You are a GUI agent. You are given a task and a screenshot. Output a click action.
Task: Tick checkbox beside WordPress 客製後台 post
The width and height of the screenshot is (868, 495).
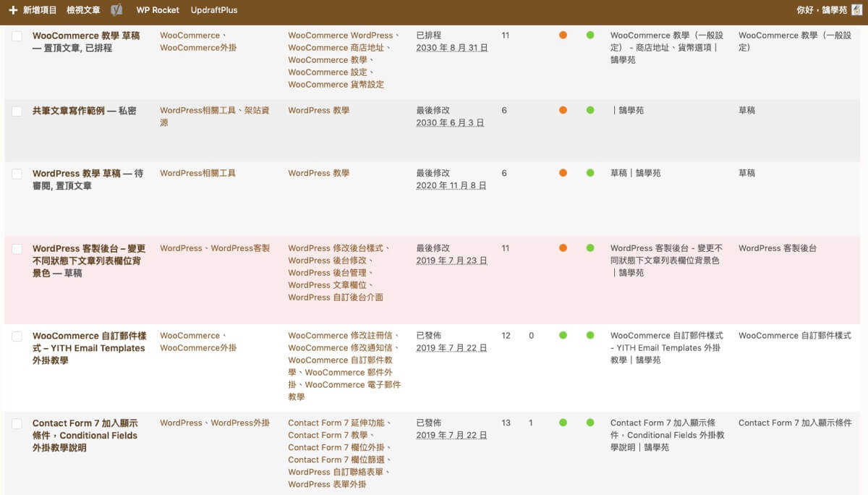click(16, 248)
